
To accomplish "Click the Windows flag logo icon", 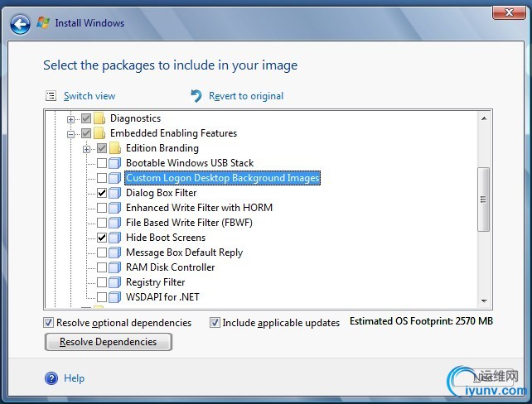I will coord(43,22).
